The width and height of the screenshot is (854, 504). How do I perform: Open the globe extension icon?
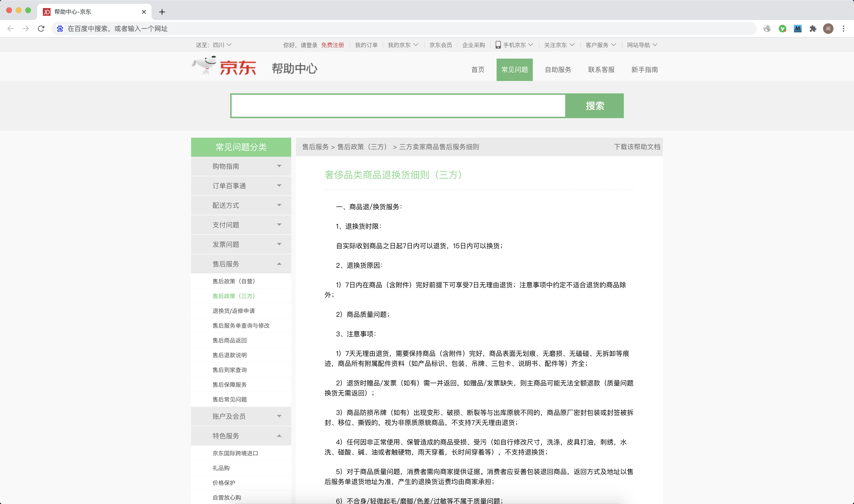pyautogui.click(x=767, y=29)
